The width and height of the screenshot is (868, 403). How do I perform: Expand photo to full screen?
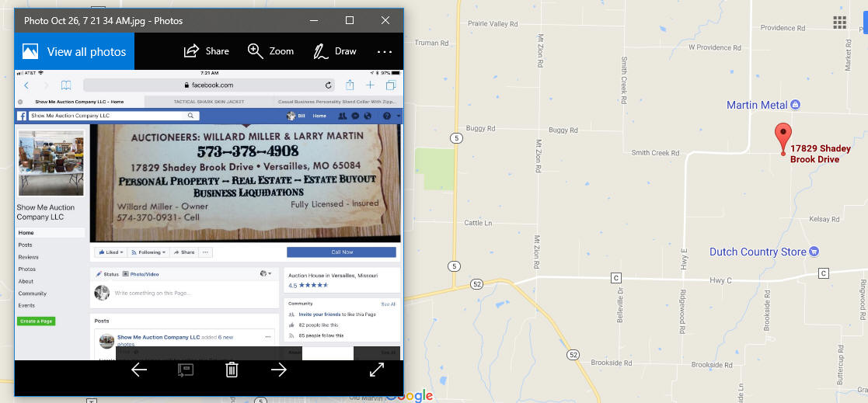click(377, 370)
